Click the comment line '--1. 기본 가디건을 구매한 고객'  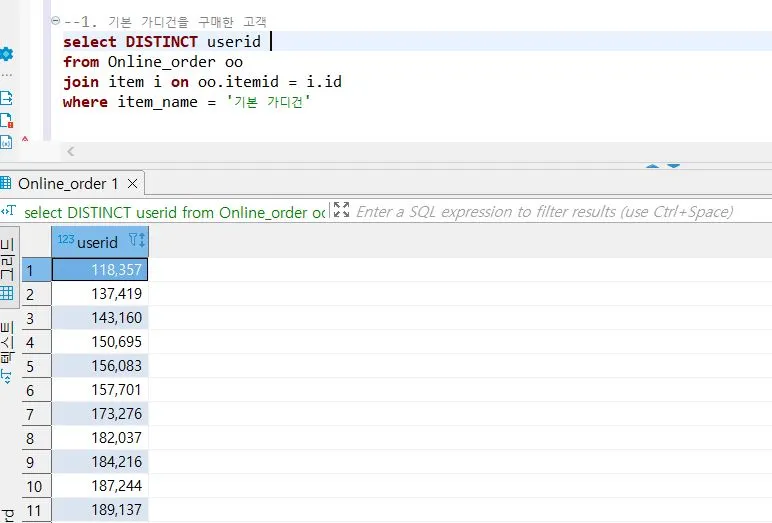(x=165, y=22)
